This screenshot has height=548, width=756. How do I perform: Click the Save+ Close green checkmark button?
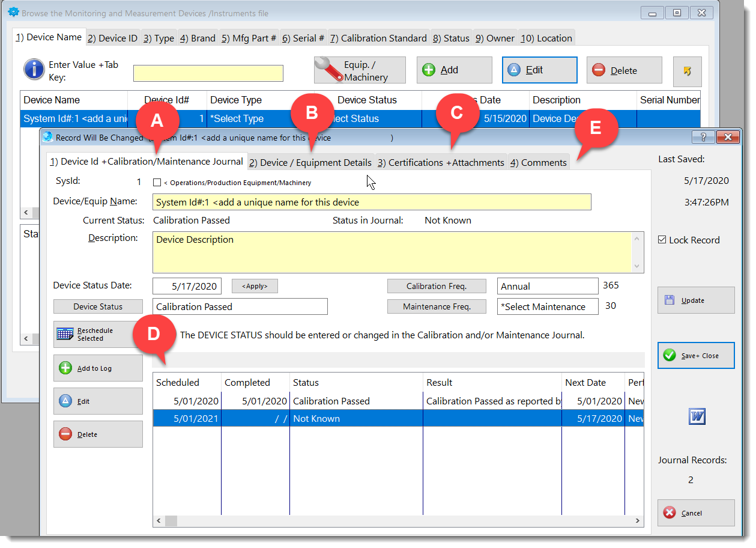pos(695,356)
